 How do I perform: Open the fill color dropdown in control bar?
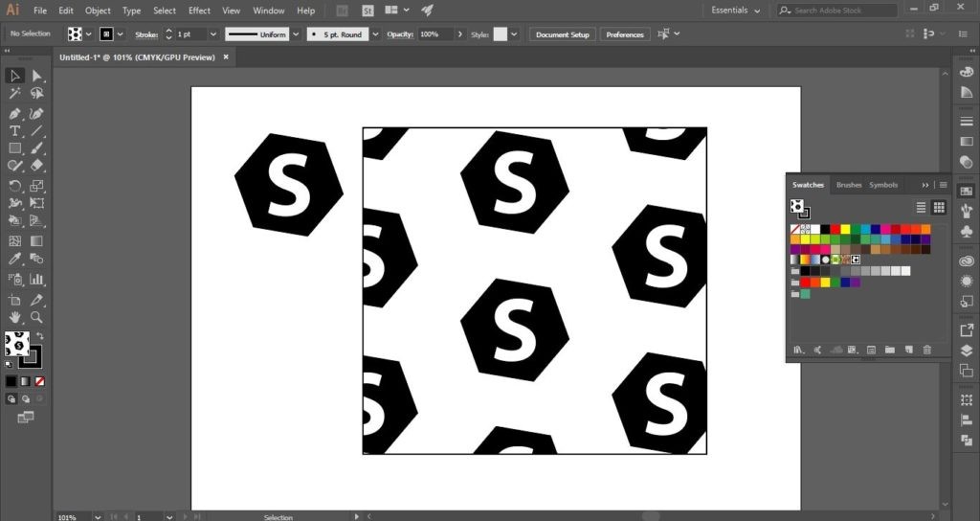pyautogui.click(x=89, y=34)
